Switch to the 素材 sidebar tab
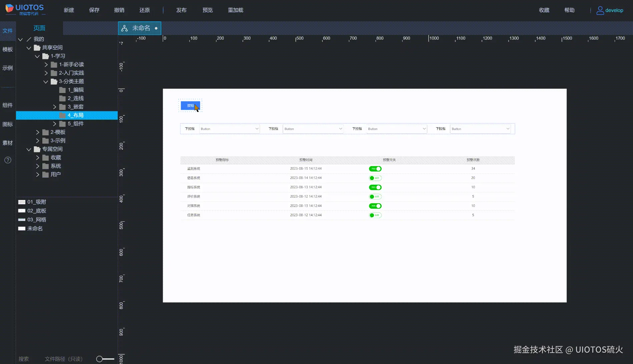 (x=8, y=143)
